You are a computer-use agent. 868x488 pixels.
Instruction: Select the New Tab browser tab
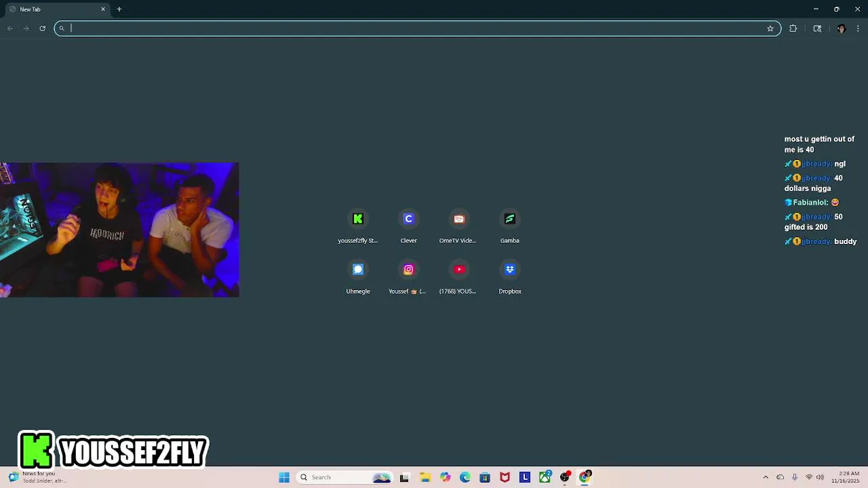(x=57, y=9)
